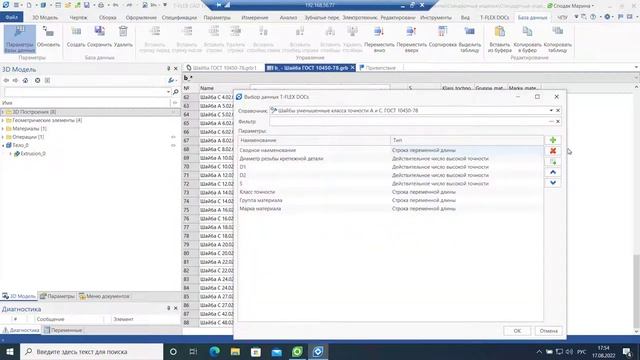Image resolution: width=640 pixels, height=360 pixels.
Task: Click the Windows taskbar search box
Action: tap(91, 351)
